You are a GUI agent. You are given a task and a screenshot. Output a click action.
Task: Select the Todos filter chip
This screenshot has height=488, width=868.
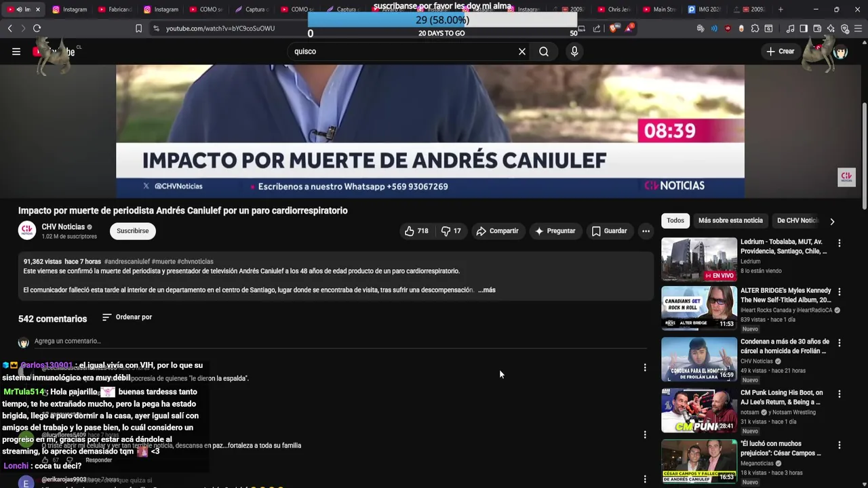(x=675, y=220)
